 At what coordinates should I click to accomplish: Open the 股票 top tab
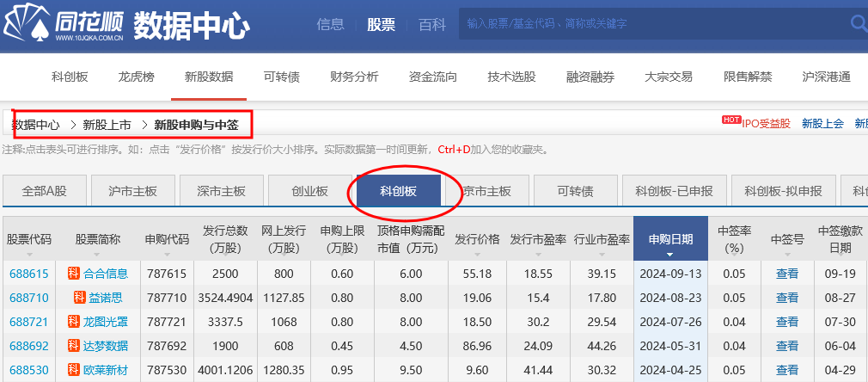point(382,24)
